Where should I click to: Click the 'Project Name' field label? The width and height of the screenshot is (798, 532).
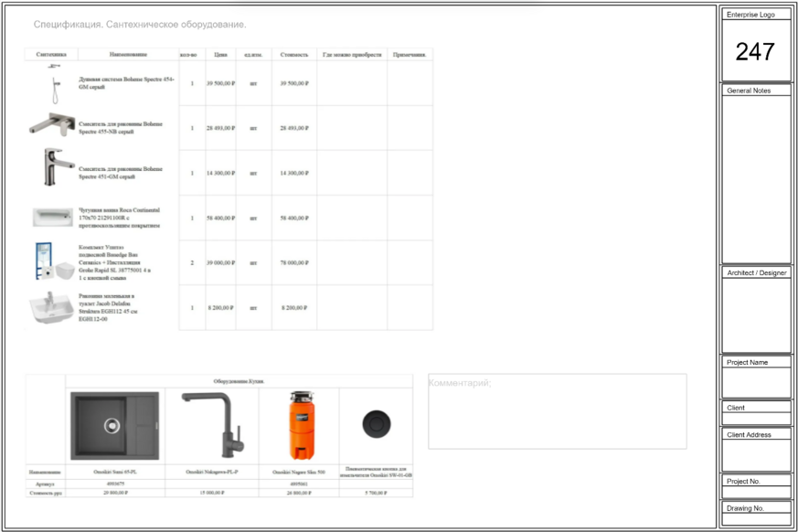tap(747, 363)
